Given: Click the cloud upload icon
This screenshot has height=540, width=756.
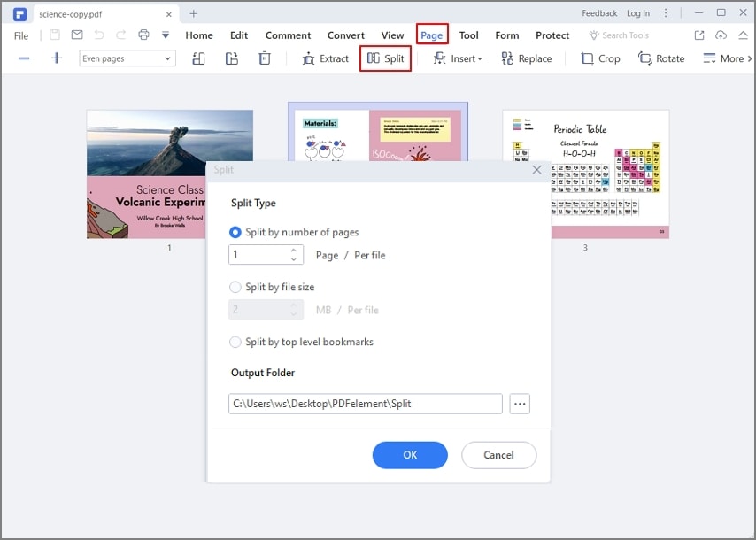Looking at the screenshot, I should click(721, 35).
